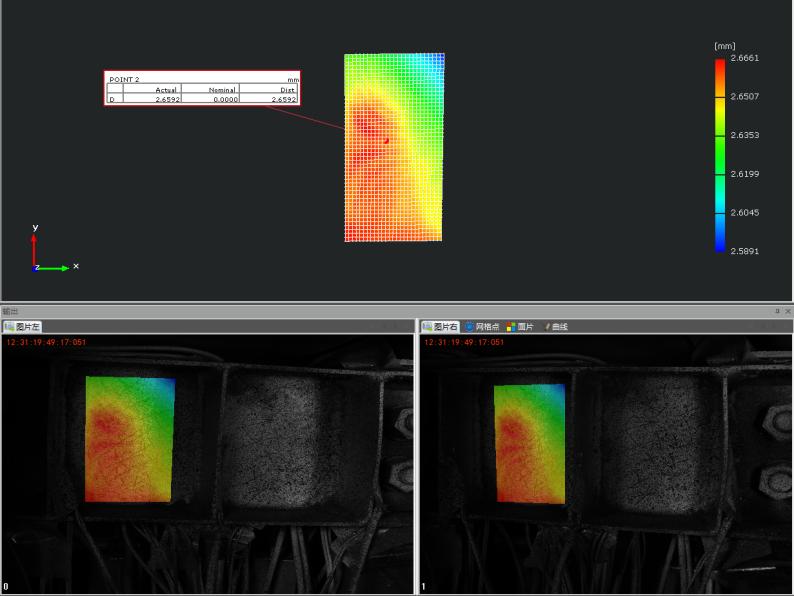This screenshot has height=596, width=794.
Task: Toggle the pin button on 输出 panel
Action: click(777, 312)
